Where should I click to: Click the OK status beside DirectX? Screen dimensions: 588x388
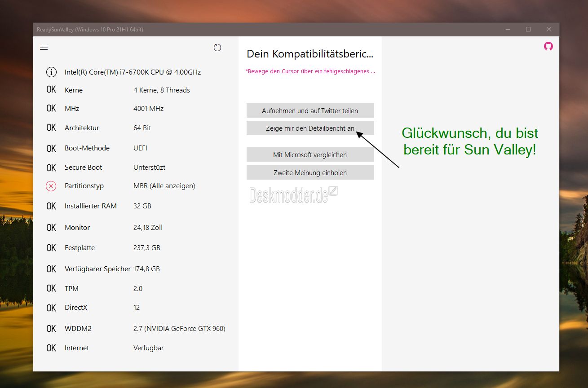tap(51, 308)
